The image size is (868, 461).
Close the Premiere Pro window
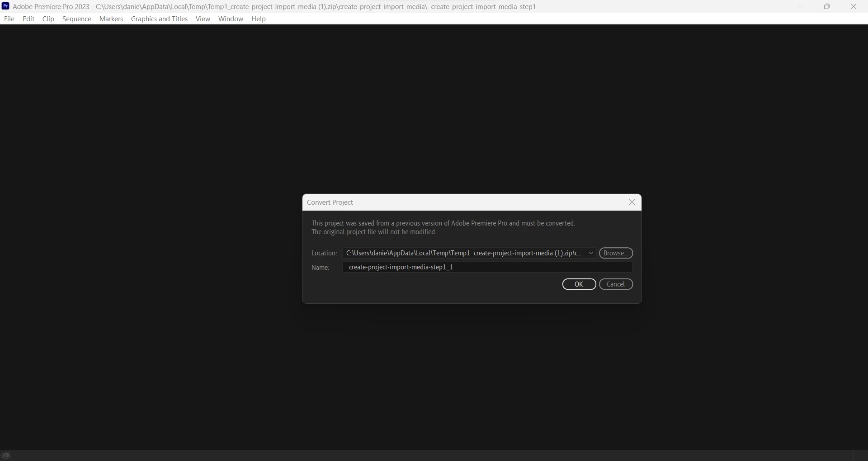[854, 6]
